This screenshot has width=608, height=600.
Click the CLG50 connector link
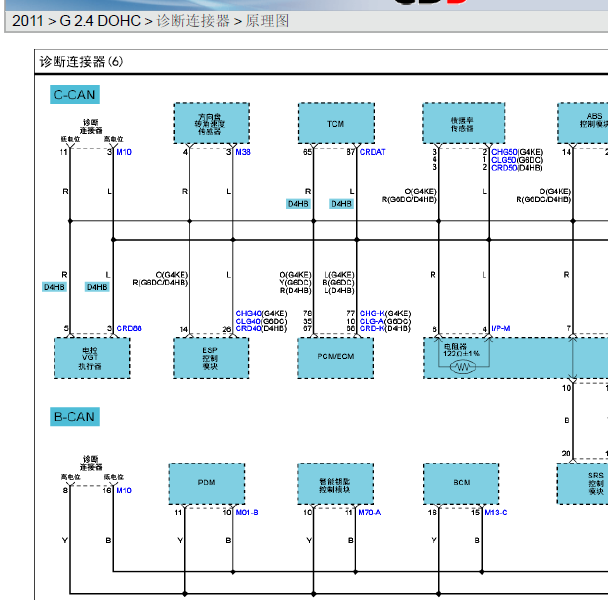click(504, 160)
